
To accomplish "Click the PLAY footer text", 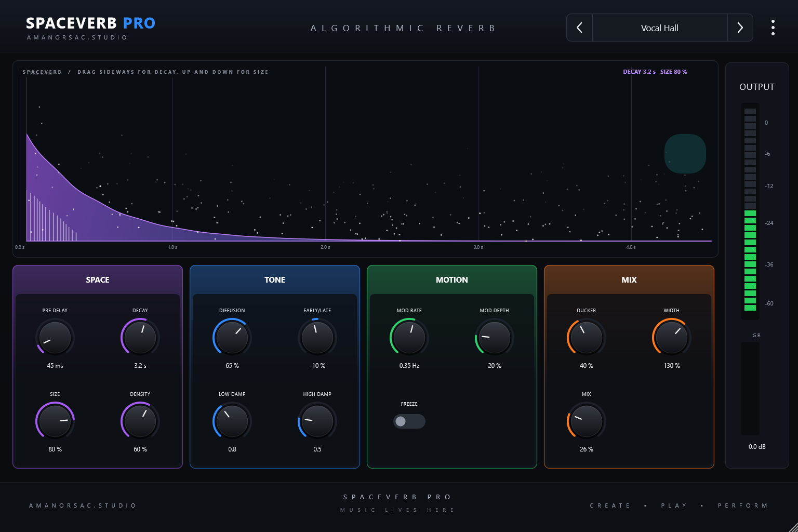I will tap(674, 506).
